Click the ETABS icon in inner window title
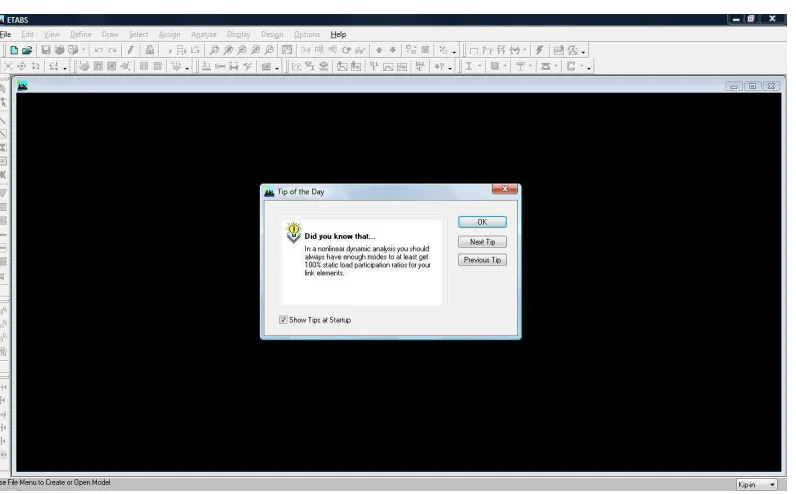This screenshot has width=796, height=494. [22, 86]
